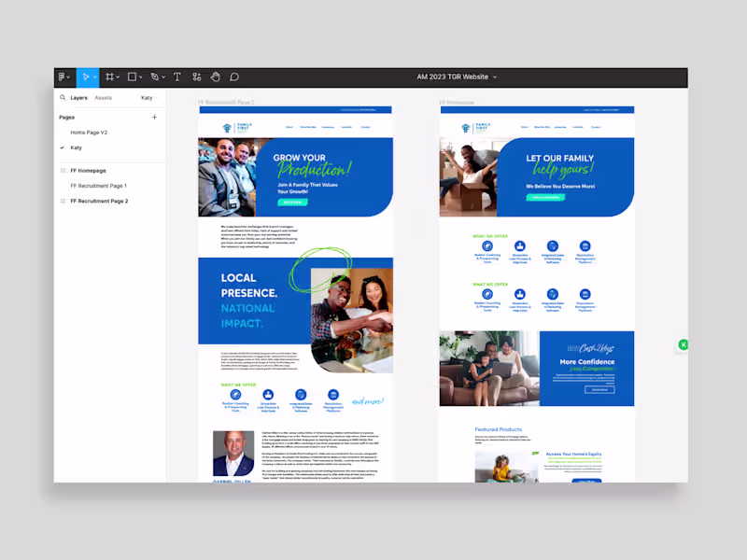
Task: Select the FF Recruitment Page 1 layer
Action: [x=98, y=186]
